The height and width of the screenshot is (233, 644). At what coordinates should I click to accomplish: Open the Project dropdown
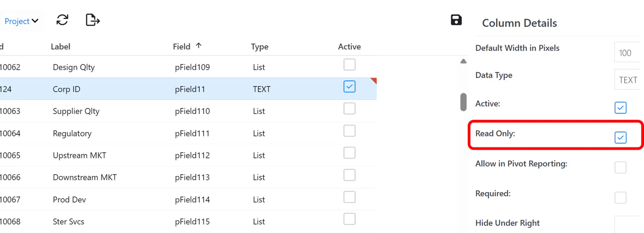21,21
